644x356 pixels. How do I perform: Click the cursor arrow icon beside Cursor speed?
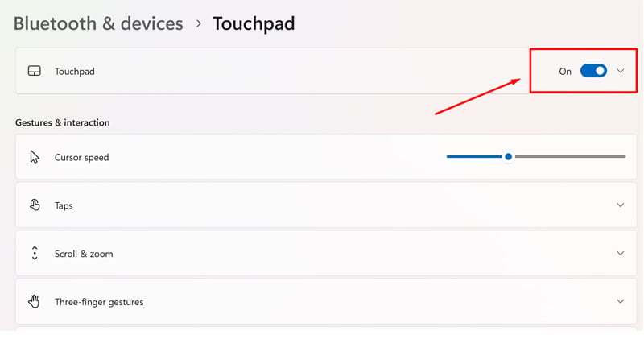click(35, 156)
